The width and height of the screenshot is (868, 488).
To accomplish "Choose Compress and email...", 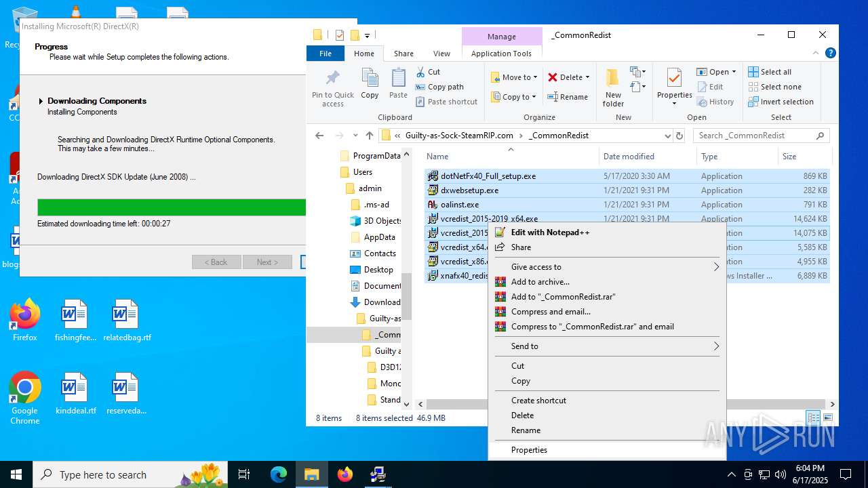I will click(x=607, y=312).
